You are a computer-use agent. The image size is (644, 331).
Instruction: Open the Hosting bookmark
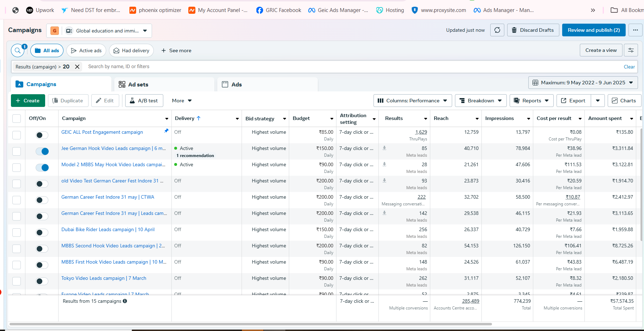(390, 10)
